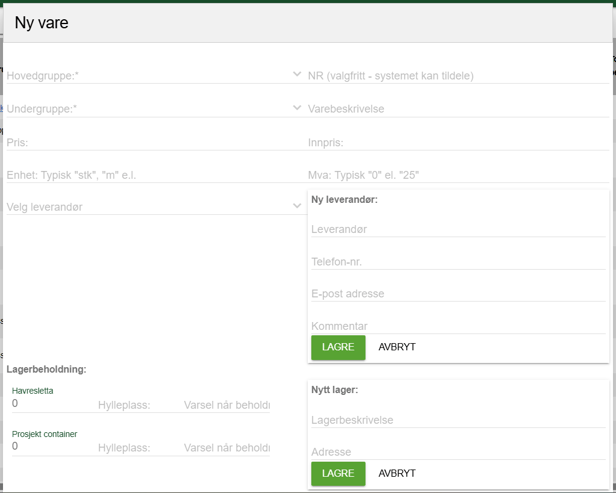Cancel new supplier with AVBRYT
Viewport: 616px width, 493px height.
397,347
